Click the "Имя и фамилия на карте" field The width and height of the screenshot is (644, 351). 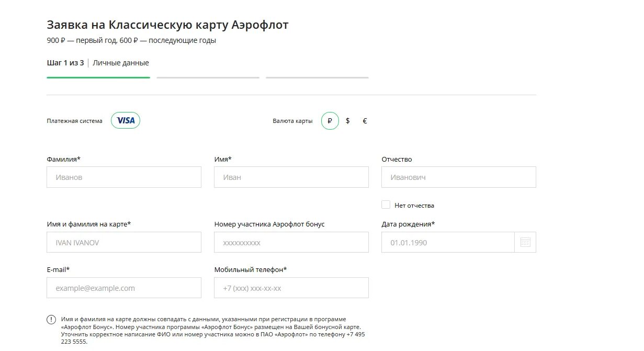click(124, 242)
